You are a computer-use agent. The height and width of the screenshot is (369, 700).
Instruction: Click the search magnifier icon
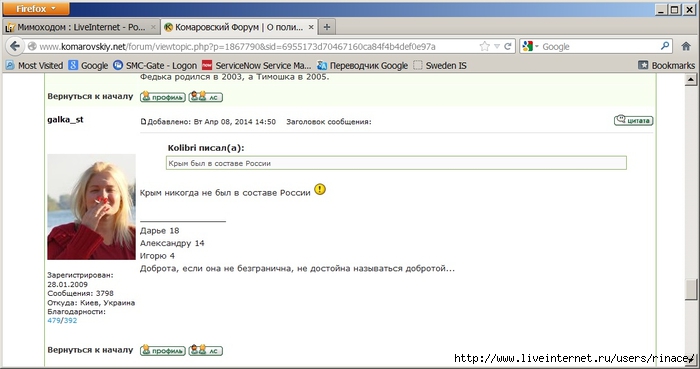pos(665,46)
